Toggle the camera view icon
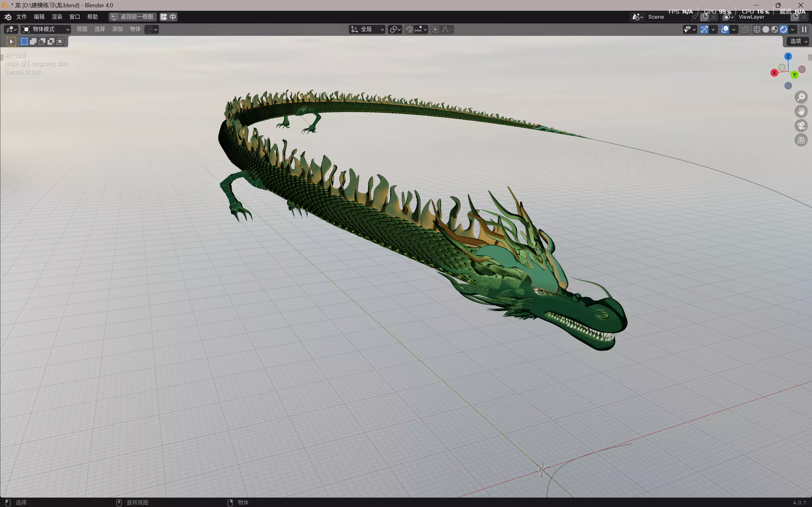 pyautogui.click(x=801, y=126)
